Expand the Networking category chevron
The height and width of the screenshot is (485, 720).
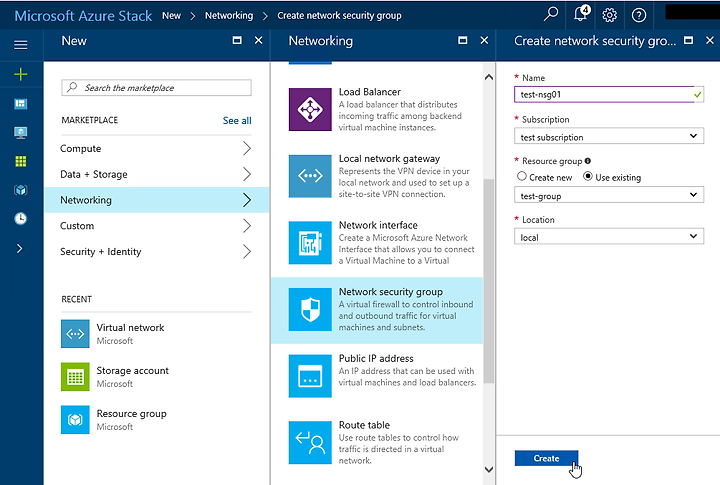[x=247, y=200]
